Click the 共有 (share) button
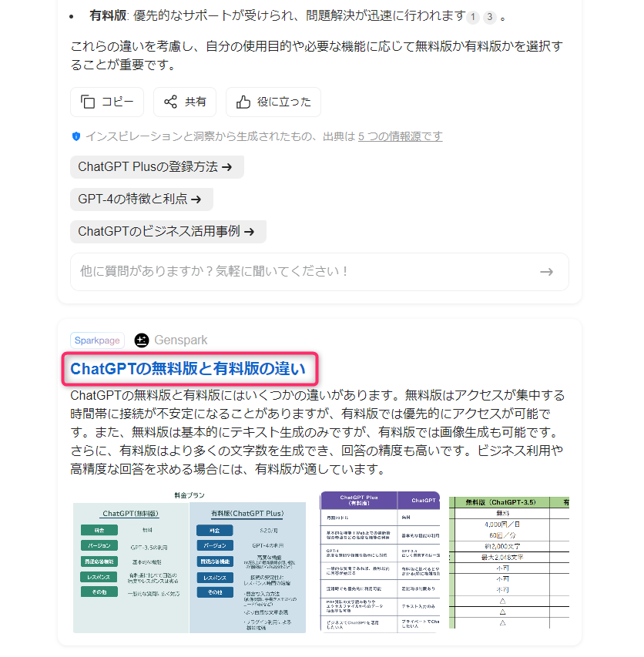The image size is (644, 657). point(185,102)
